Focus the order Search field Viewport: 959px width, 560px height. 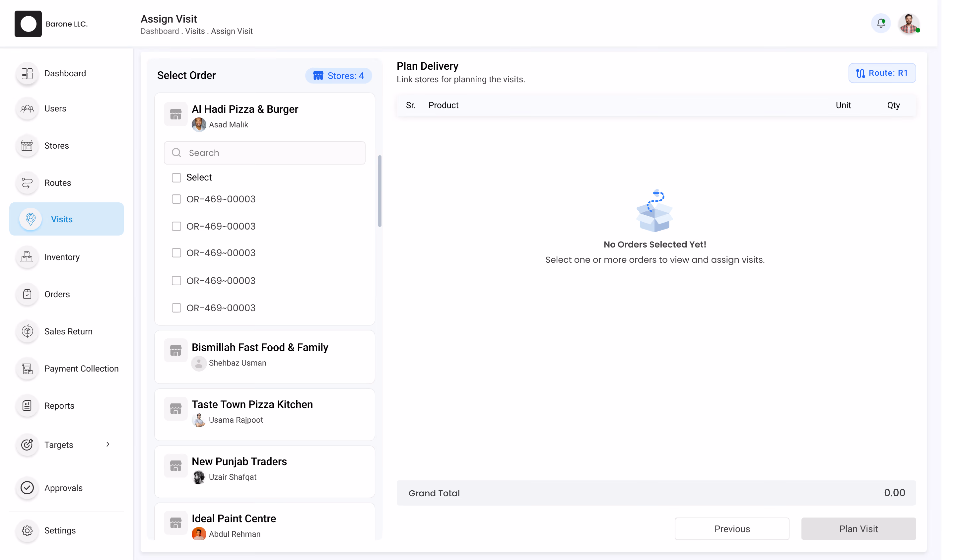click(264, 153)
